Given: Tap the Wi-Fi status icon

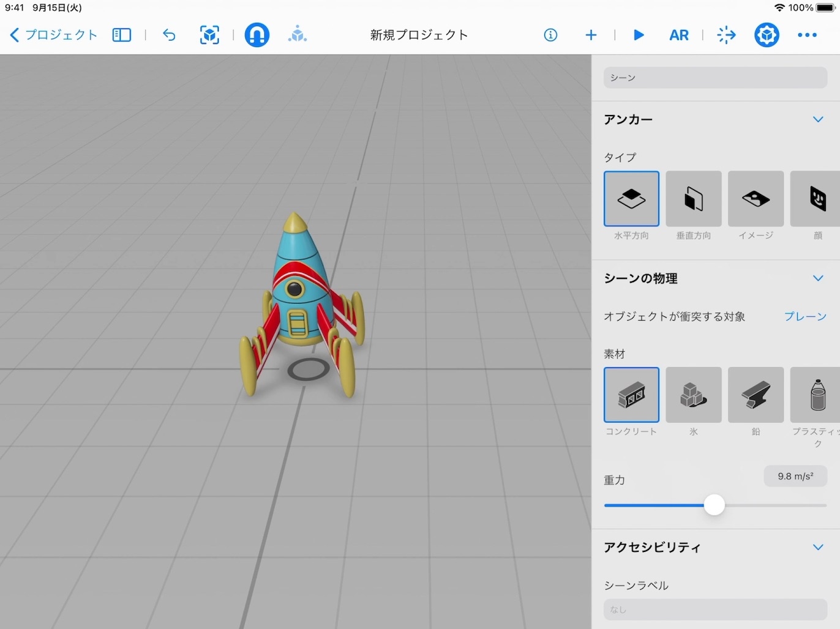Looking at the screenshot, I should click(x=779, y=8).
